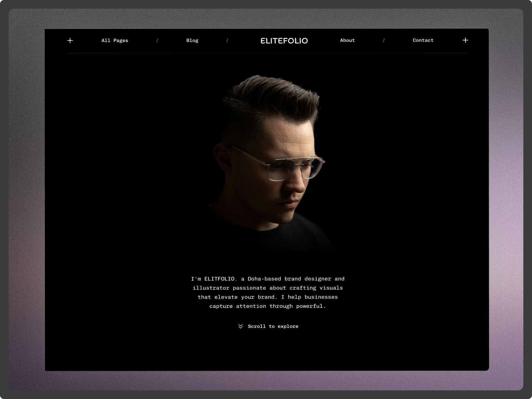Click the Scroll to explore link
This screenshot has width=532, height=399.
click(273, 326)
